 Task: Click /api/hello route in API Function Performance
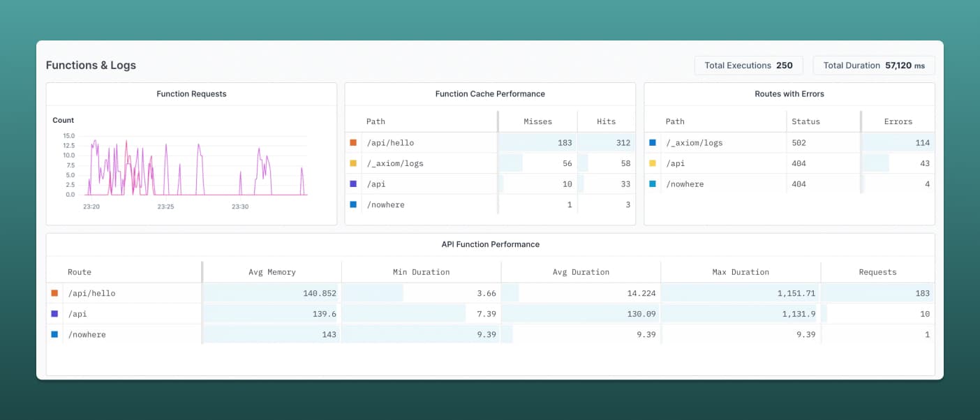pos(91,293)
